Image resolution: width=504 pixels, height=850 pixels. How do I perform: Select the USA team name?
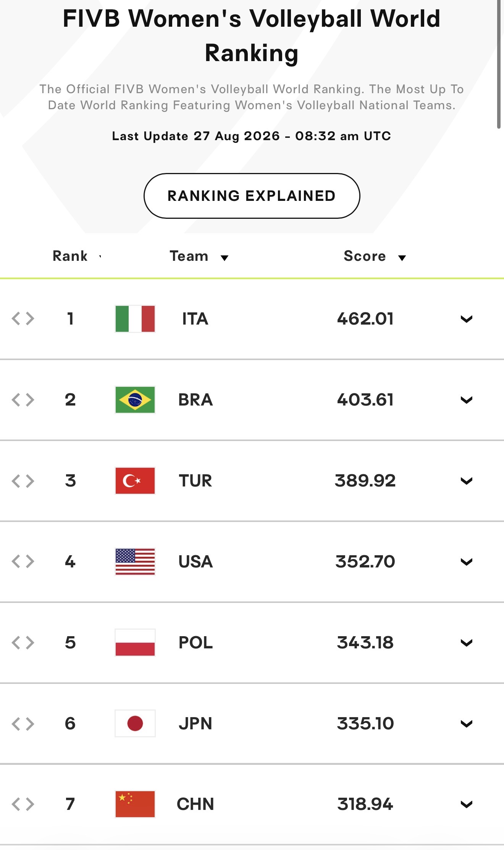click(x=195, y=562)
